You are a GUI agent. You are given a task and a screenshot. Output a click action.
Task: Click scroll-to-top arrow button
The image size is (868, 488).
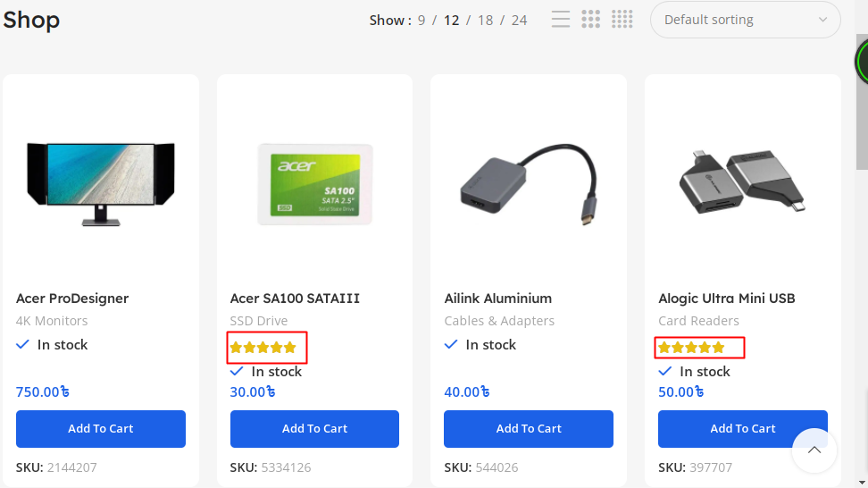[814, 450]
